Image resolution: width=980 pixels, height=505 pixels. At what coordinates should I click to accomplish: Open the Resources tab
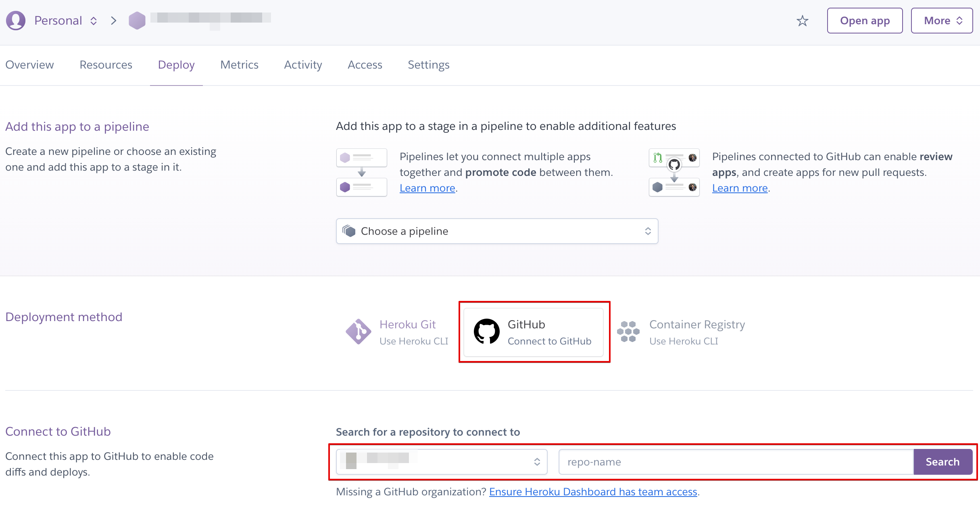(x=106, y=65)
